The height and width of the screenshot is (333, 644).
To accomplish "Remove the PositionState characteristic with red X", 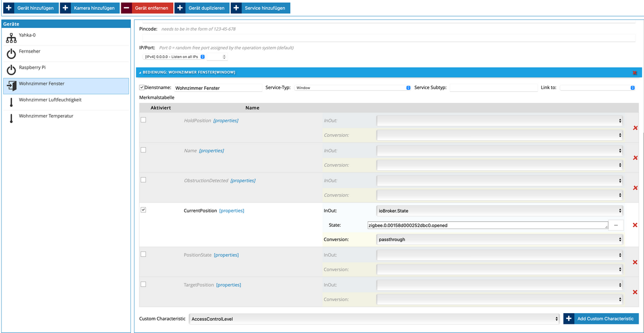I will tap(635, 262).
